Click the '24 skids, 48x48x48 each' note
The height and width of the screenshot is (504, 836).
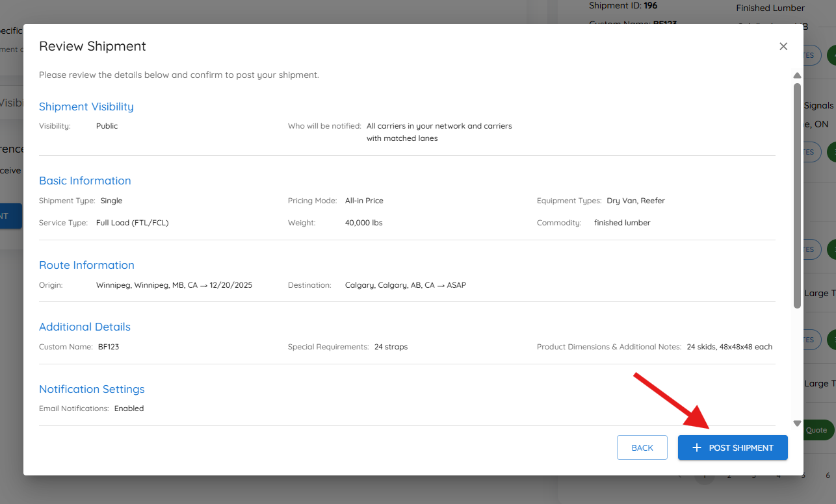pyautogui.click(x=729, y=347)
